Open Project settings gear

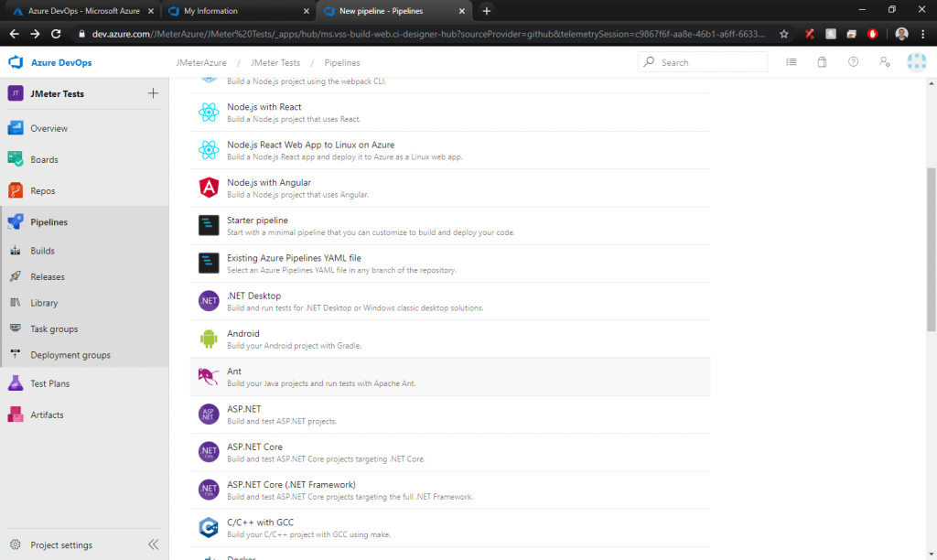[x=16, y=544]
